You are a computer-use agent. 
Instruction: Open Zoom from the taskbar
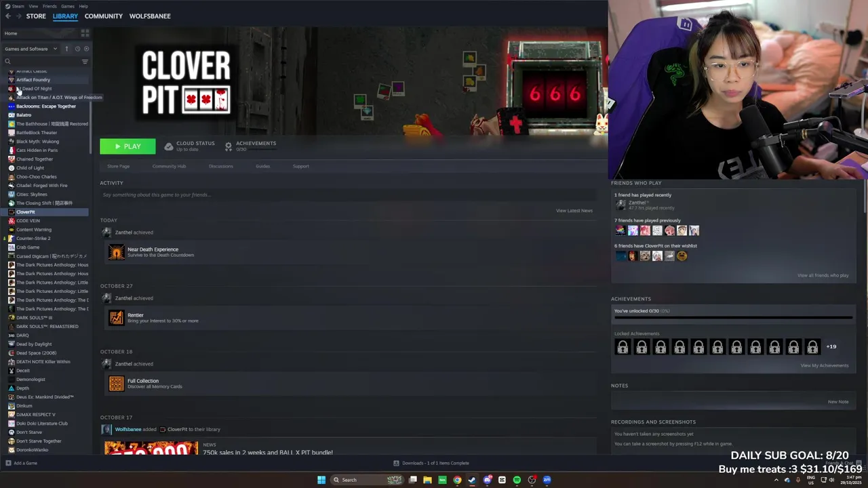click(x=547, y=480)
